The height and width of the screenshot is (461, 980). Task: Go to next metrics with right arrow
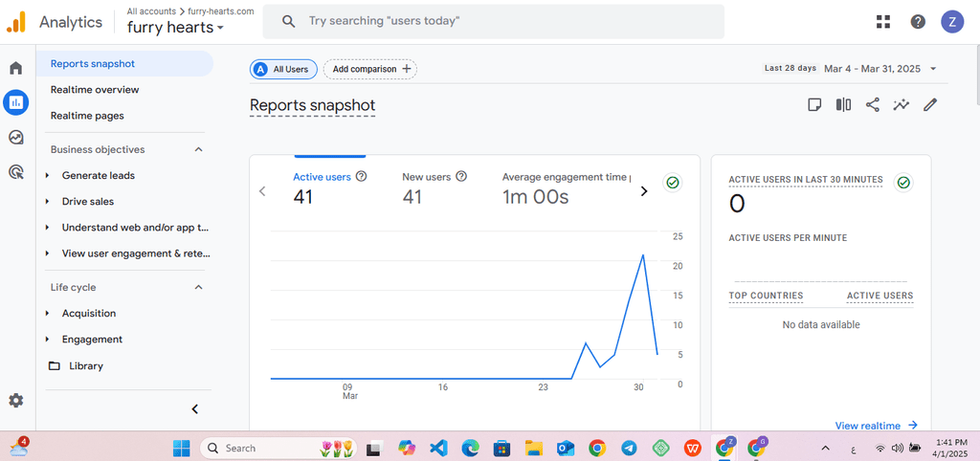click(644, 191)
